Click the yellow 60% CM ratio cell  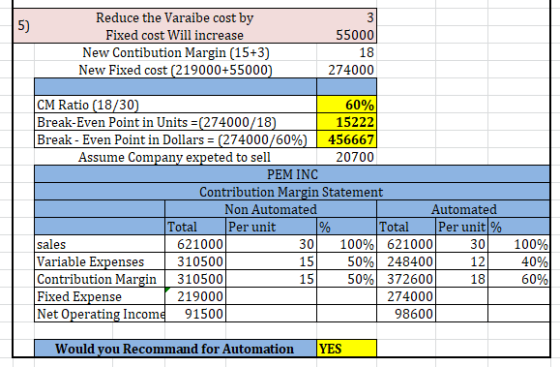pos(346,105)
